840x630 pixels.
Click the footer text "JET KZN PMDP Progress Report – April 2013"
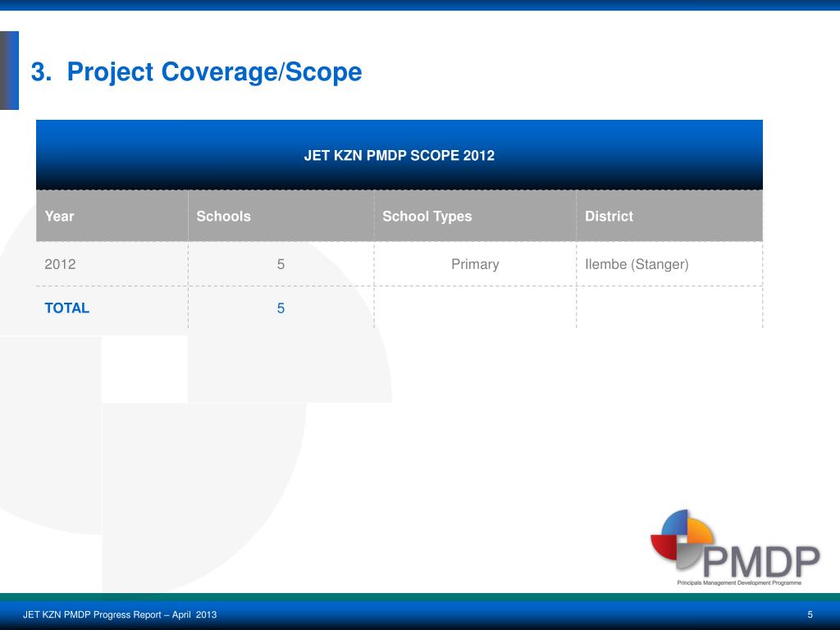(x=120, y=614)
